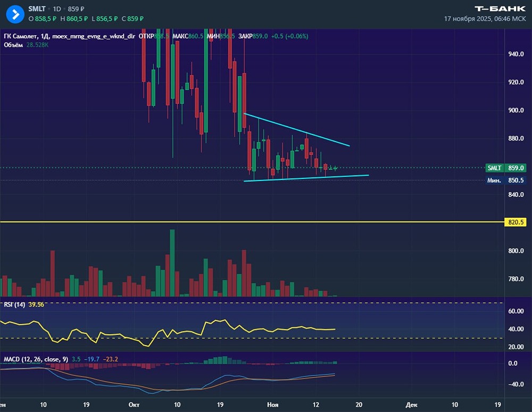Click the 840.0 price axis label
The image size is (532, 412).
pos(516,195)
